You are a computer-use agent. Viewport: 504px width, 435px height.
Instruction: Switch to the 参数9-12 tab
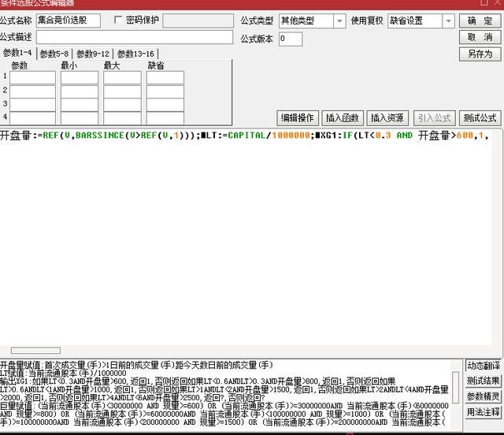tap(93, 54)
